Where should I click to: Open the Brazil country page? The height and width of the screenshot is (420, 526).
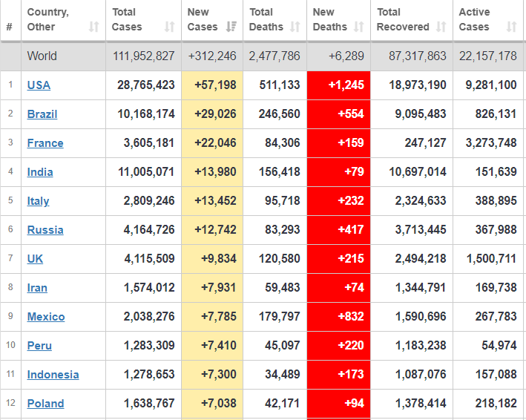42,114
